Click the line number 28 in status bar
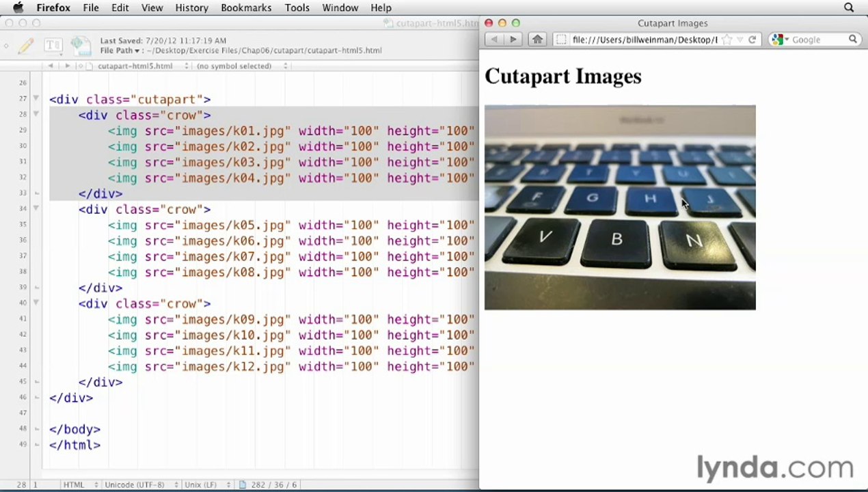The height and width of the screenshot is (492, 868). point(21,484)
